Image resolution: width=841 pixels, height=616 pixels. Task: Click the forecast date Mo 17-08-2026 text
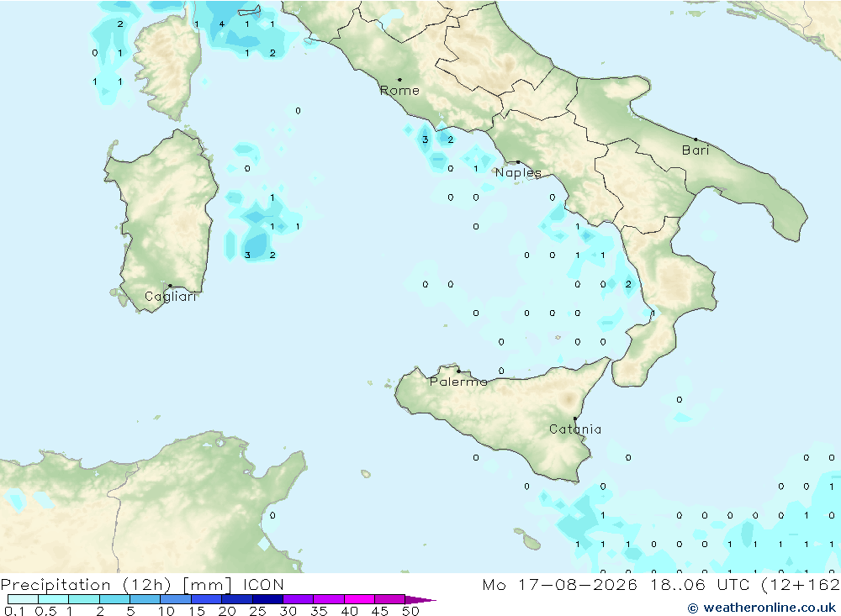(x=560, y=584)
